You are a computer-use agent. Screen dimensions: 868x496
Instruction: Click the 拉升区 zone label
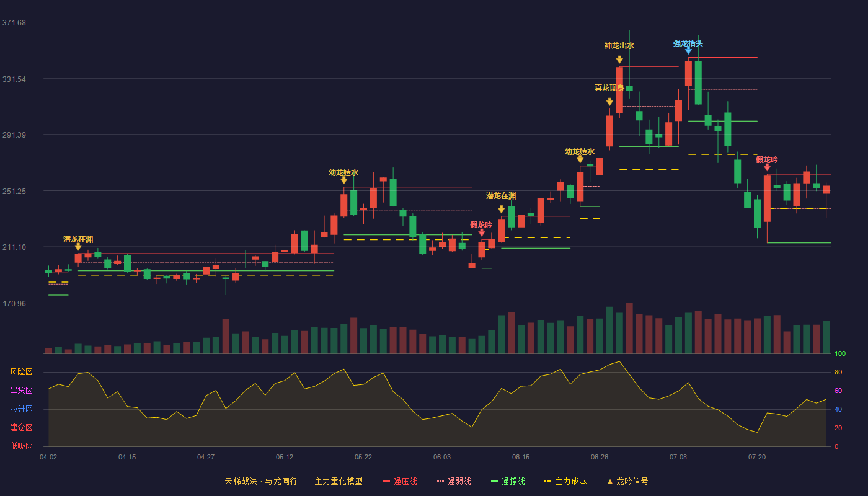click(x=22, y=409)
